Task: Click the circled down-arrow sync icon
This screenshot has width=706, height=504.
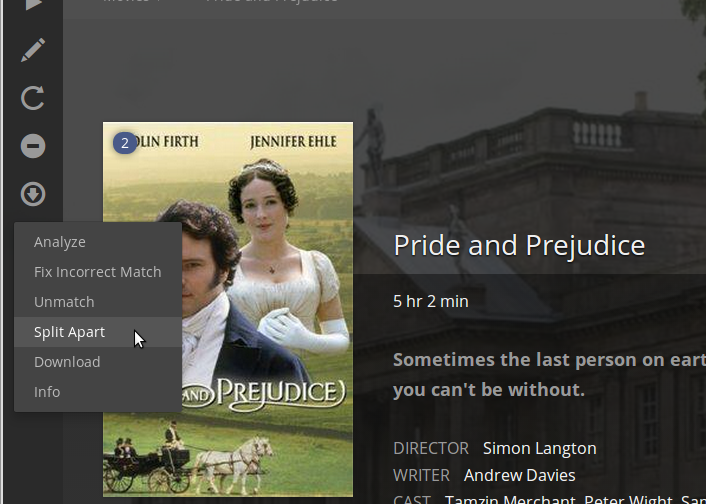Action: click(33, 194)
